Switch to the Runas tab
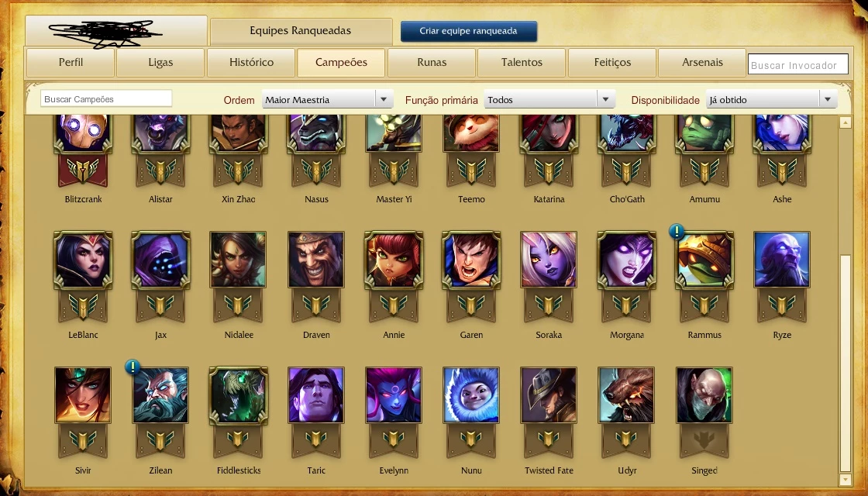This screenshot has height=496, width=868. [432, 63]
